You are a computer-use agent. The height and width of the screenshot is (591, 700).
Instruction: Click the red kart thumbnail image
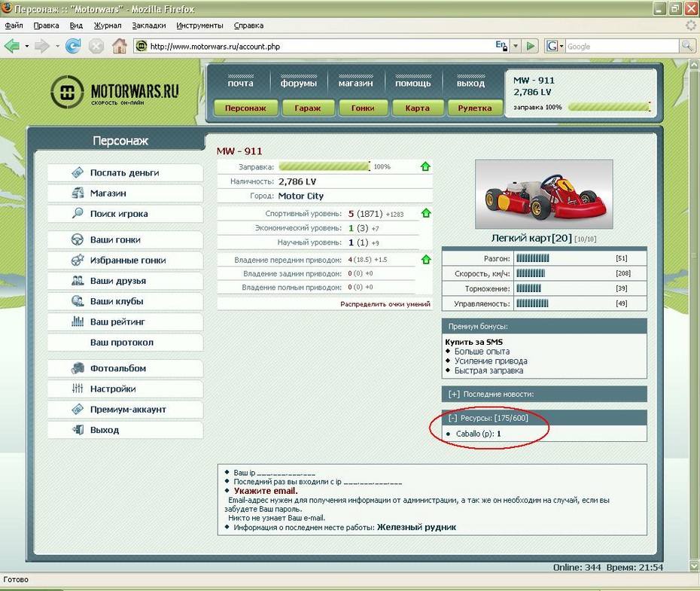[543, 194]
